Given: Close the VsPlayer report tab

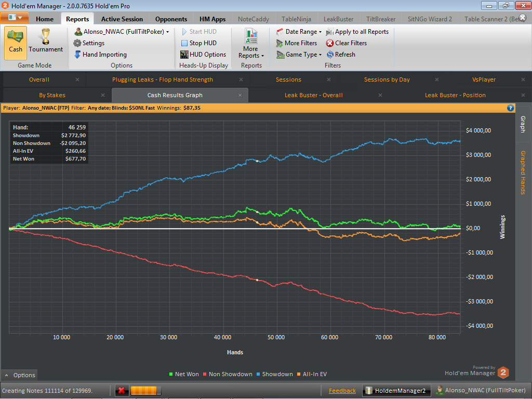Looking at the screenshot, I should 523,79.
